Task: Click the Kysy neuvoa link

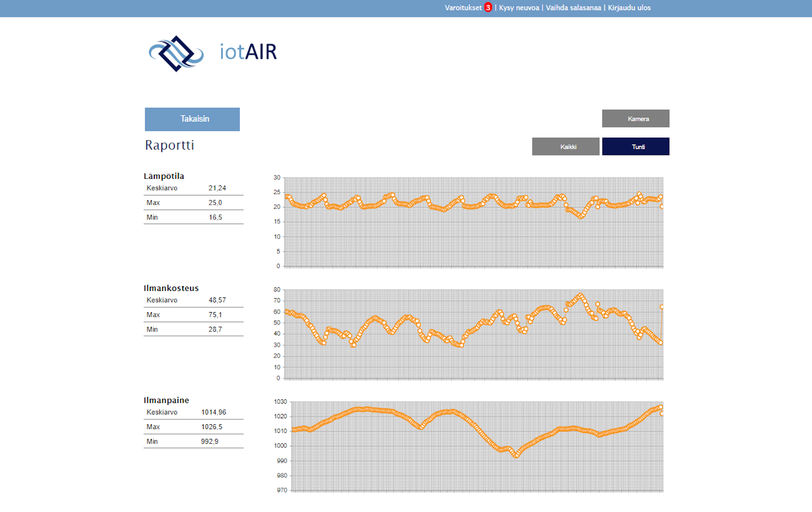Action: click(x=519, y=8)
